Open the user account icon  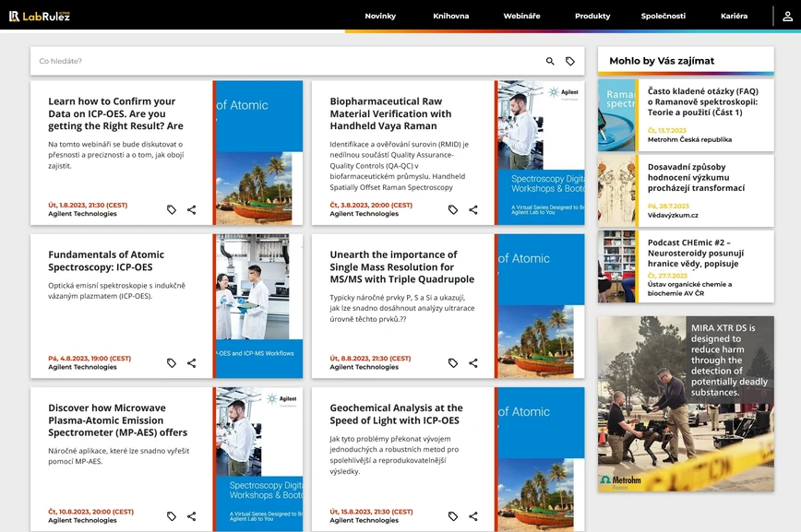click(788, 16)
